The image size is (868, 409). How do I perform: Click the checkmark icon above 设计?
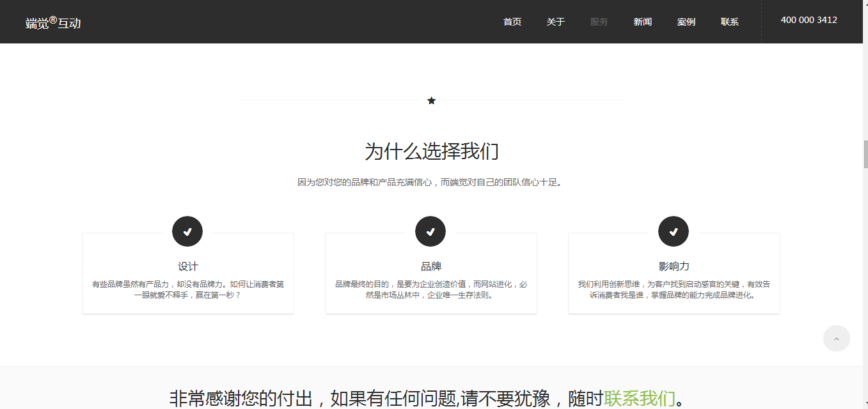[187, 231]
